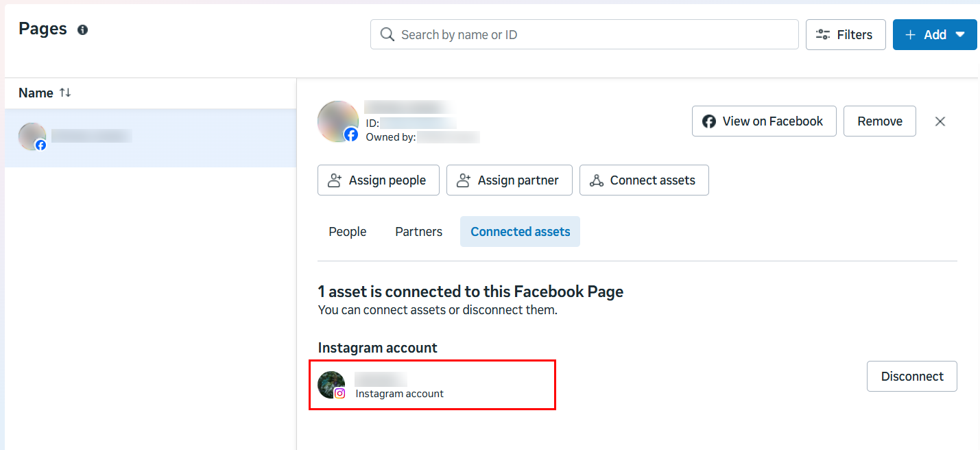Remove this page
Screen dimensions: 980x450
879,121
